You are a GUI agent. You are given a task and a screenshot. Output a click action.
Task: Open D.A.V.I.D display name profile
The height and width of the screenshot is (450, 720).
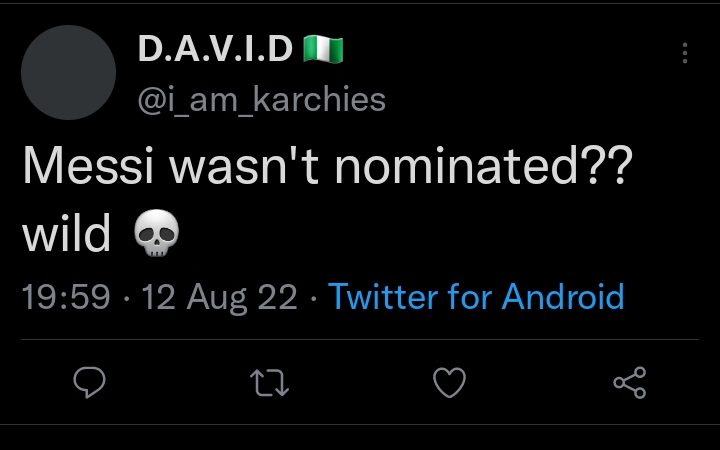tap(215, 49)
